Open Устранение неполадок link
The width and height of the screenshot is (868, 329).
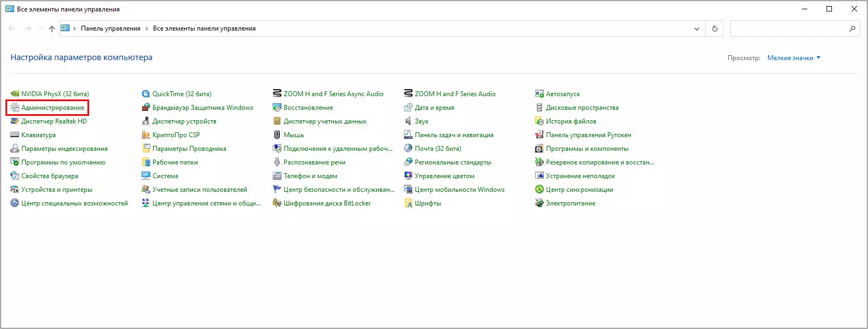[580, 176]
